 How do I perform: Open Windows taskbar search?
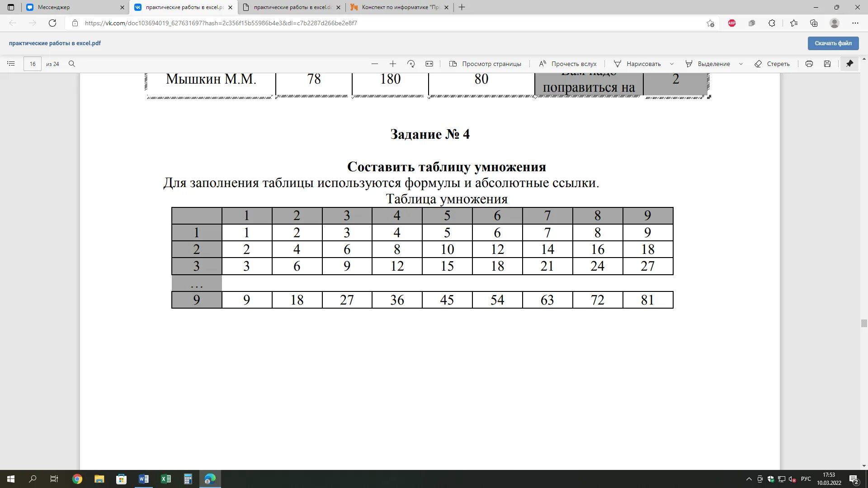33,479
